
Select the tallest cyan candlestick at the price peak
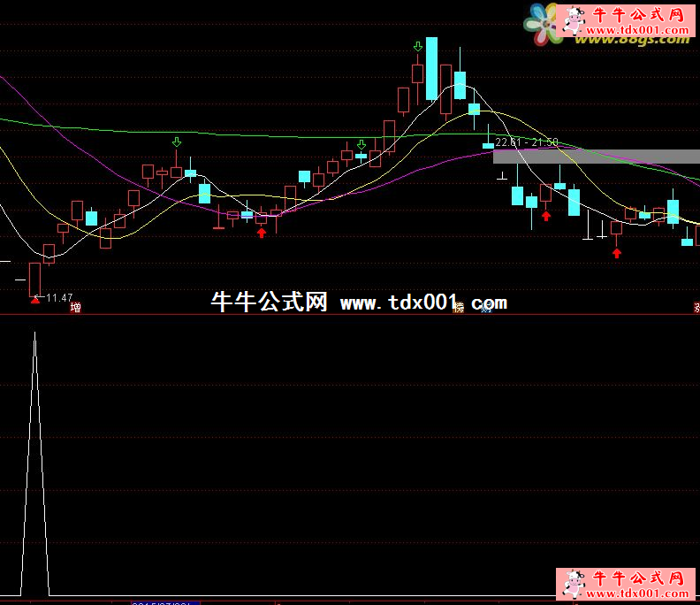(431, 68)
